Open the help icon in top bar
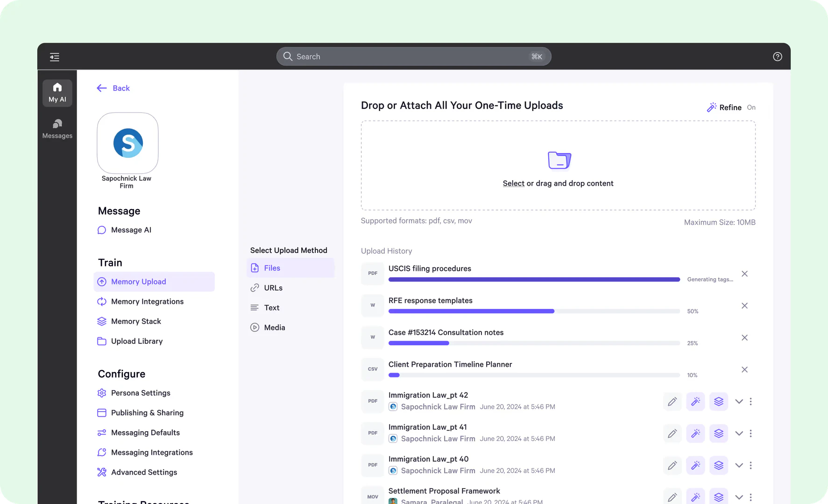Image resolution: width=828 pixels, height=504 pixels. pos(777,56)
